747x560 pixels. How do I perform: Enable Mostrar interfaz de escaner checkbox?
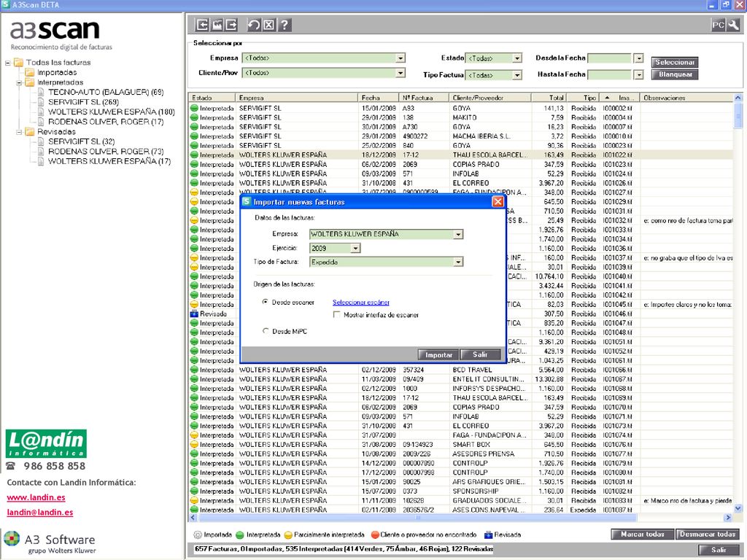tap(337, 315)
